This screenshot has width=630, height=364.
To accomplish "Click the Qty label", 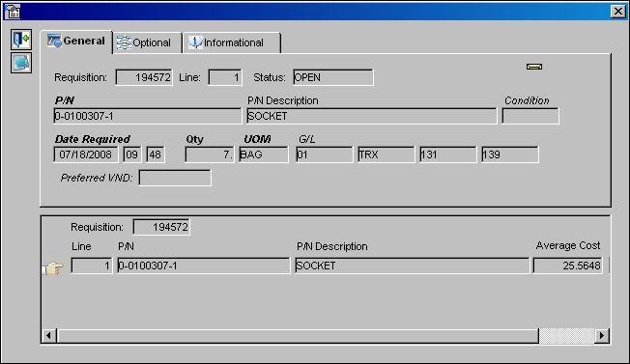I will click(195, 139).
